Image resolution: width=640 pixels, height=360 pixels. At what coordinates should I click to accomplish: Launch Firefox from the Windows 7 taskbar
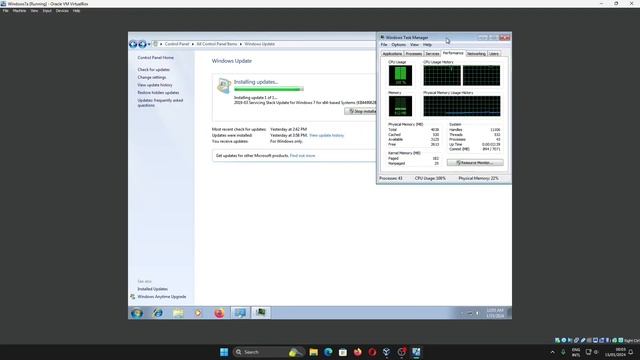click(219, 313)
